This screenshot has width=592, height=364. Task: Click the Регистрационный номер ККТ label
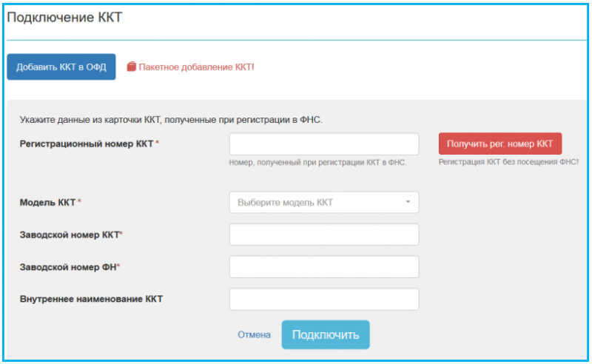pyautogui.click(x=87, y=144)
